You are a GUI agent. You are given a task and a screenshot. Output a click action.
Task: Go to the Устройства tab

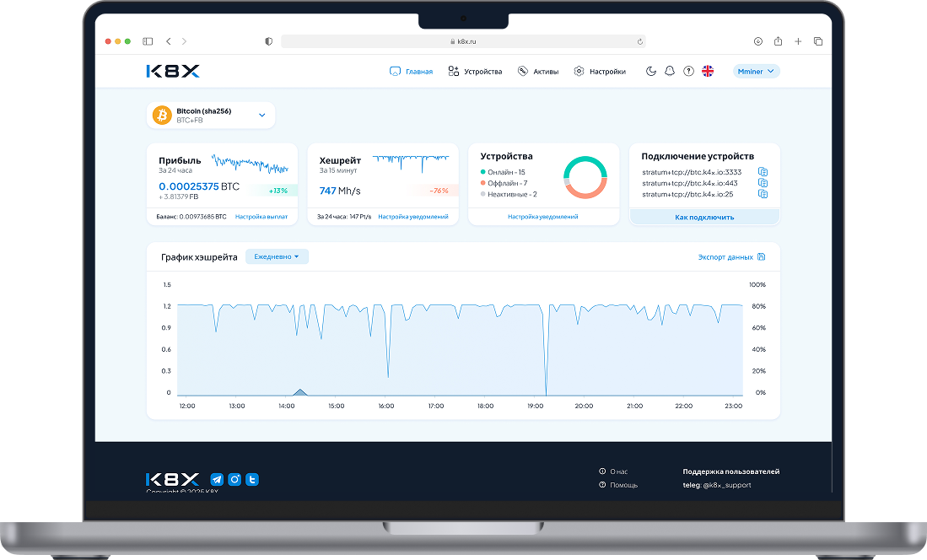click(475, 72)
